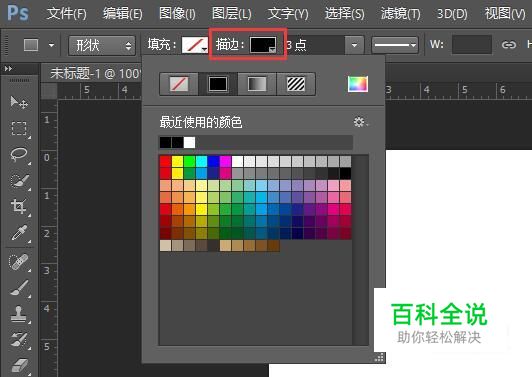532x377 pixels.
Task: Click the link width and height icon
Action: (x=509, y=45)
